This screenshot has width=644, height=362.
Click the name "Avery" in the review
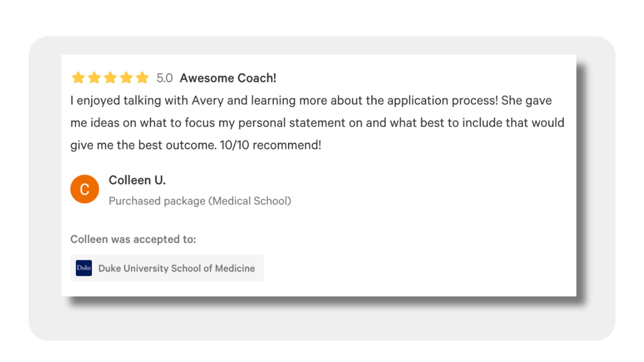point(207,101)
